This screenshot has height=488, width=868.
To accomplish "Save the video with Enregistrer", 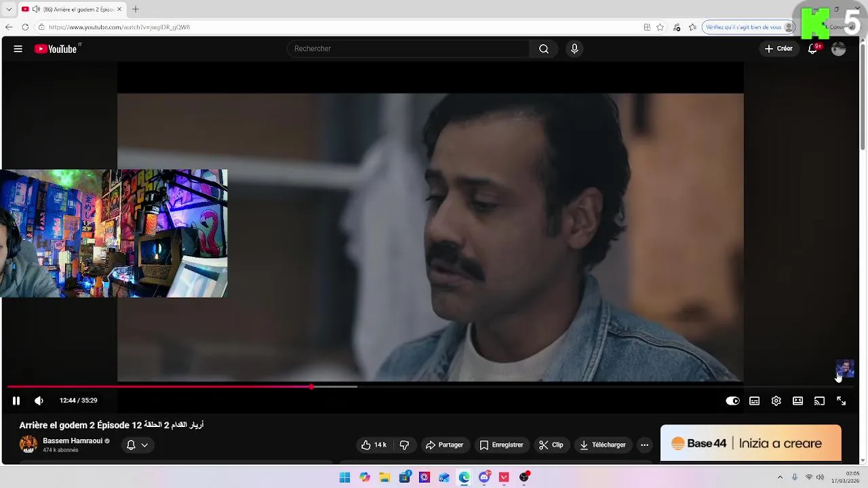I will point(501,445).
